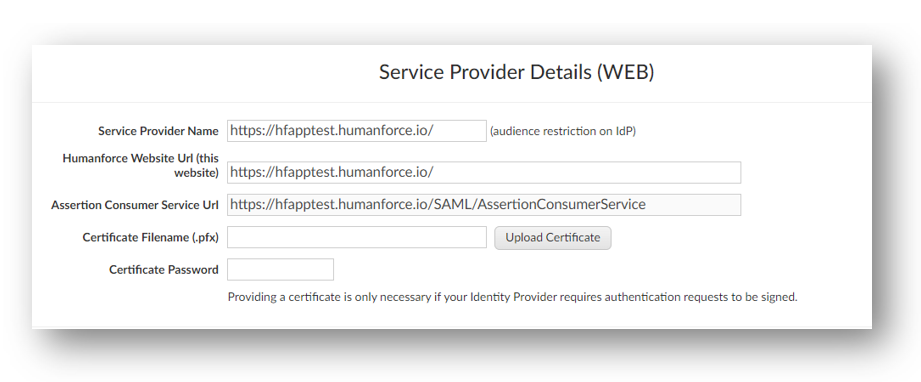Image resolution: width=921 pixels, height=382 pixels.
Task: Select the Assertion Consumer Service Url field
Action: click(484, 205)
